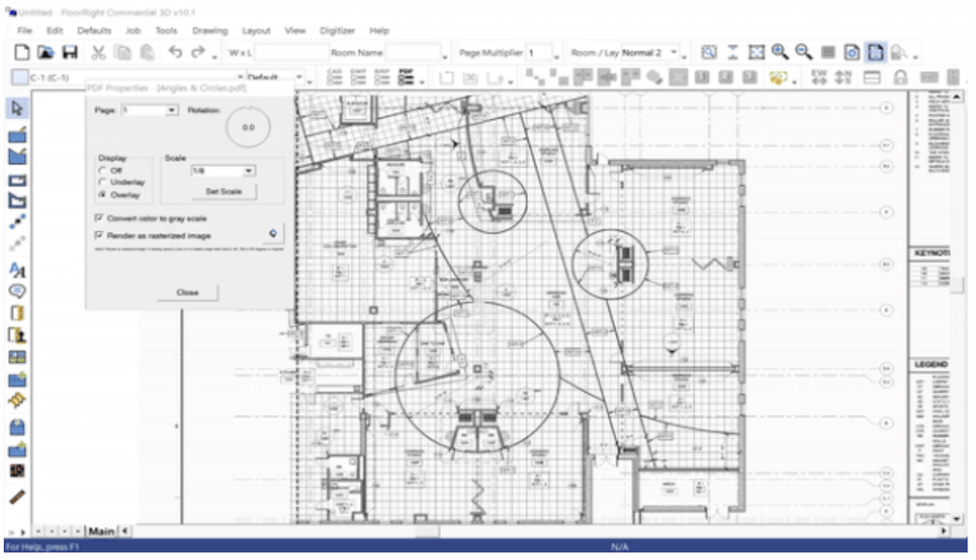Image resolution: width=976 pixels, height=560 pixels.
Task: Select the ruler measure tool
Action: 18,497
